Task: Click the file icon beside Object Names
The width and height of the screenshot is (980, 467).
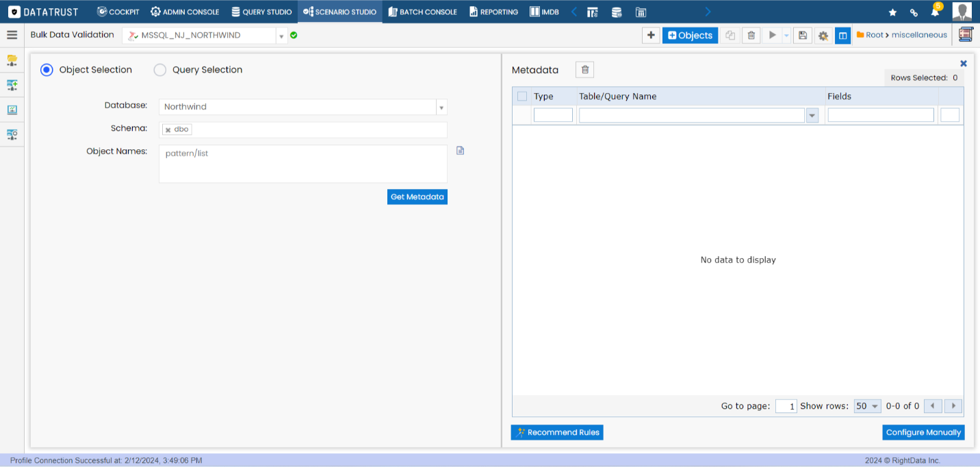Action: click(460, 151)
